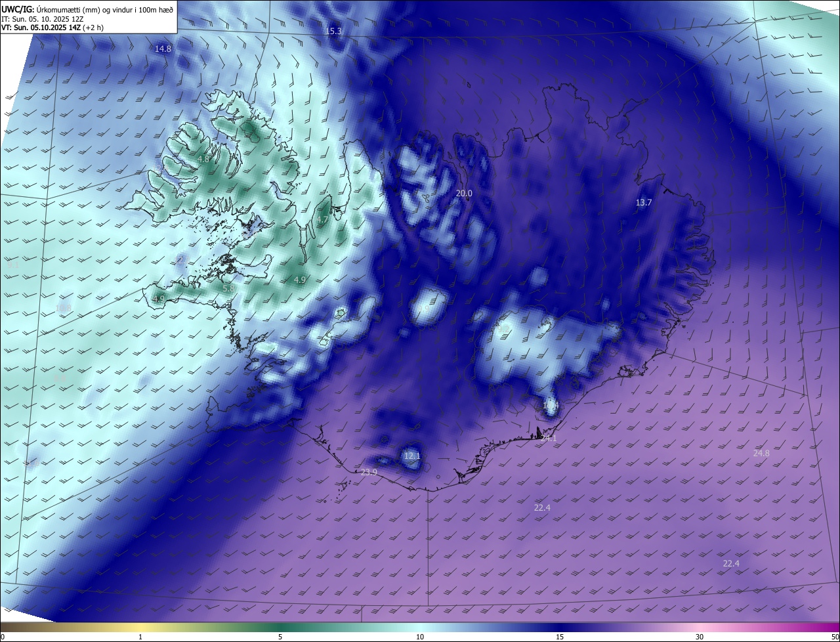
Task: Click the 4.8 value on the Westfjords
Action: point(203,159)
